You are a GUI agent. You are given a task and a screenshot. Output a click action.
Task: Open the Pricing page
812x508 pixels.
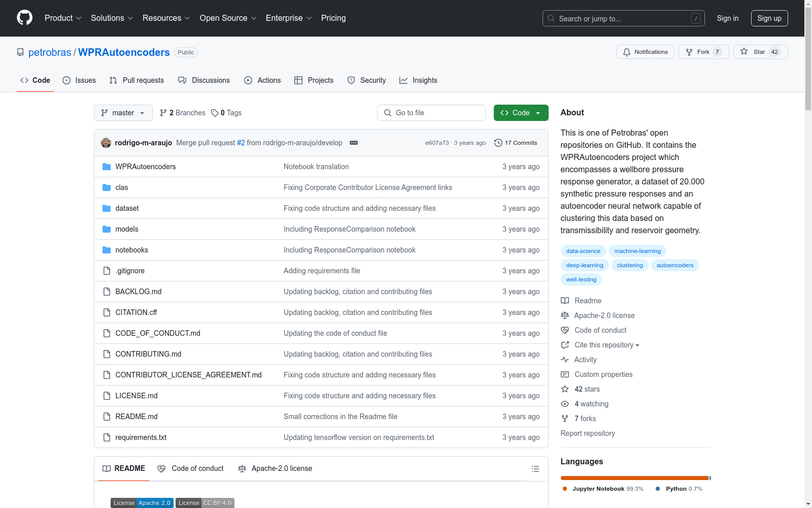[333, 18]
